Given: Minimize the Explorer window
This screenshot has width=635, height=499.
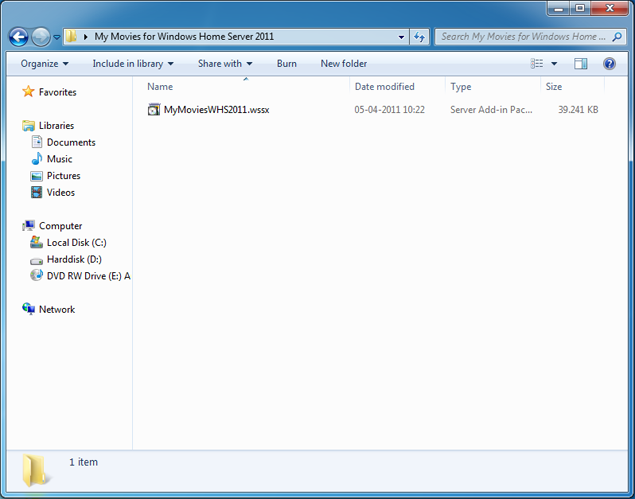Looking at the screenshot, I should pyautogui.click(x=559, y=8).
